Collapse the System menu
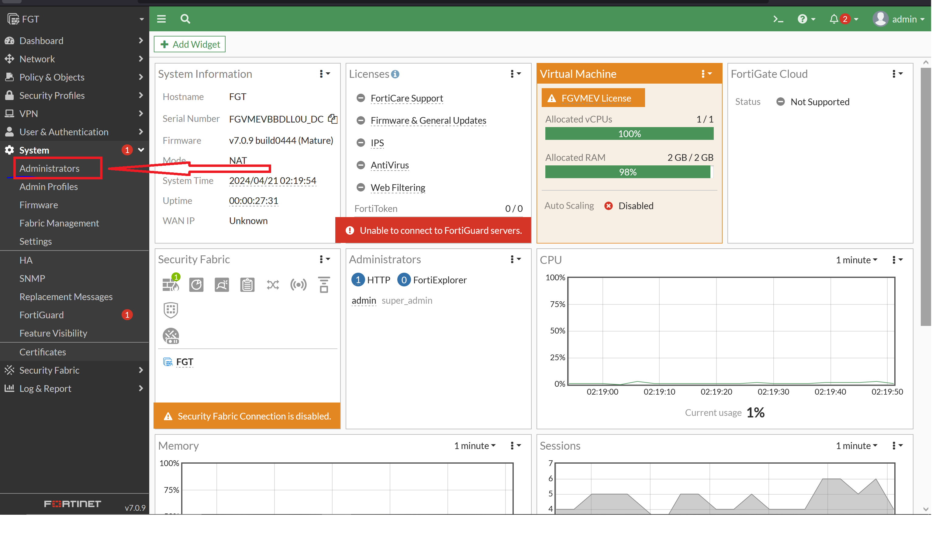The width and height of the screenshot is (932, 560). coord(74,150)
